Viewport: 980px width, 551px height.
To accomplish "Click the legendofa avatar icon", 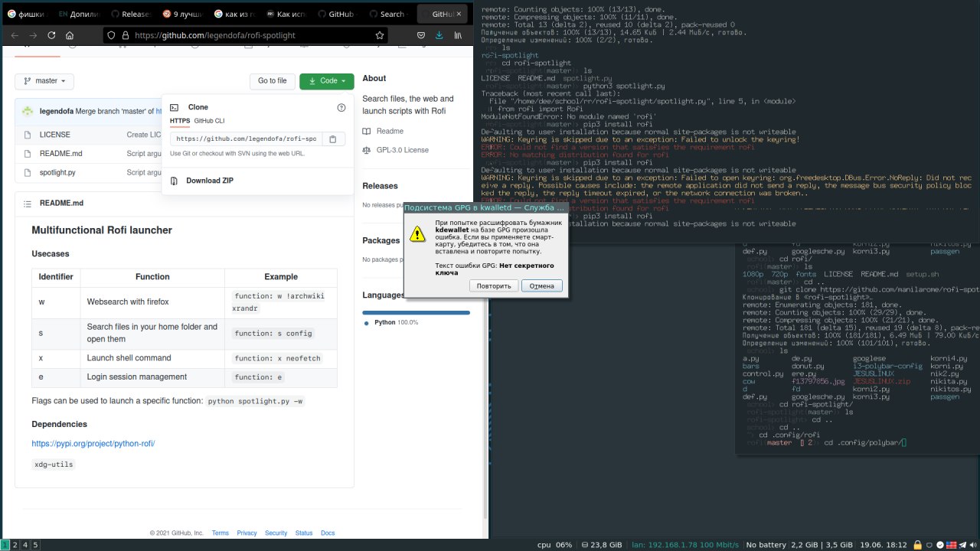I will pyautogui.click(x=27, y=111).
